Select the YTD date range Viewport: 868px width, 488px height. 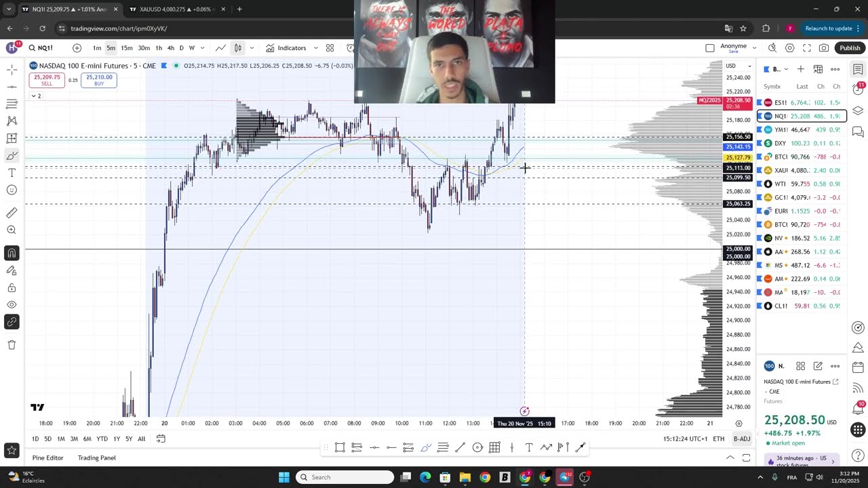pos(102,439)
